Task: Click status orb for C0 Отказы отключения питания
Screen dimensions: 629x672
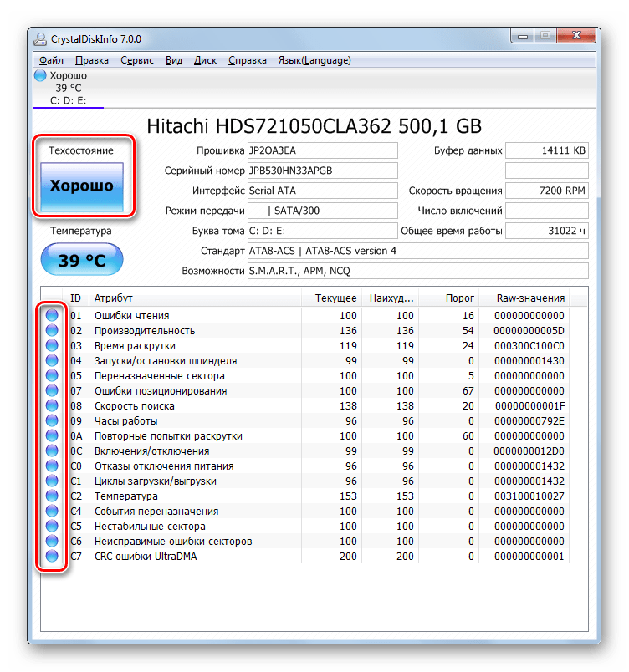Action: [x=52, y=466]
